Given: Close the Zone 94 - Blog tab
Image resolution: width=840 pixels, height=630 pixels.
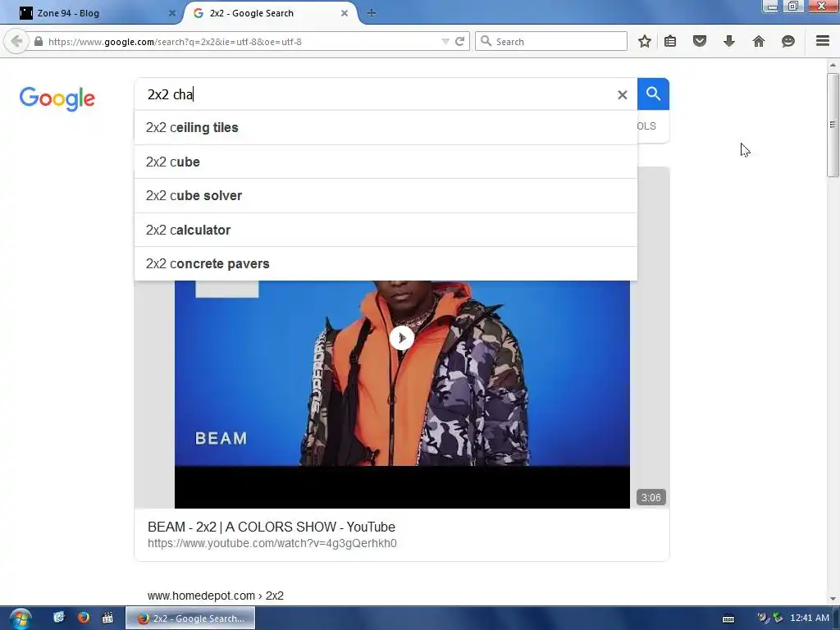Looking at the screenshot, I should [172, 13].
